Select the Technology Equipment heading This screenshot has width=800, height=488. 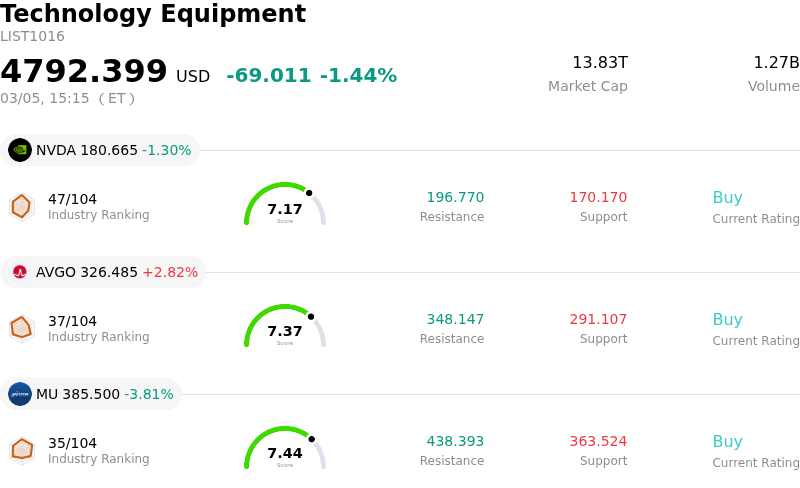click(x=153, y=14)
